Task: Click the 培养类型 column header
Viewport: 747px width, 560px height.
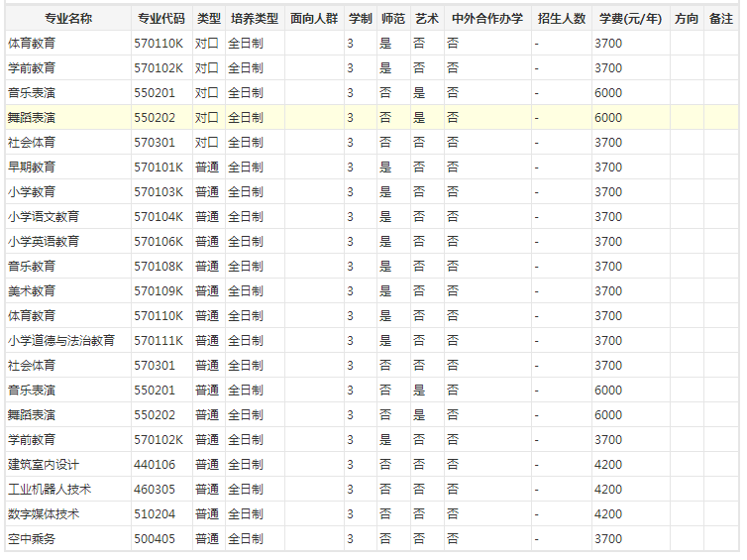Action: 255,19
